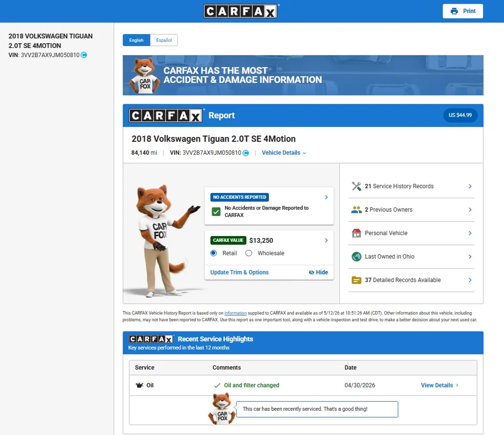Click the 21 Service History Records label
The image size is (504, 435).
[x=399, y=186]
